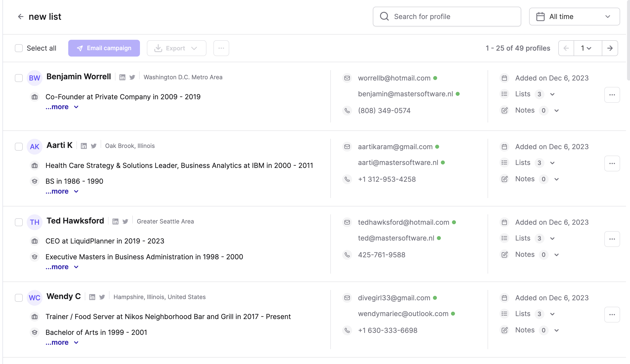Screen dimensions: 630x364
Task: Open Aarti K's Twitter icon
Action: pos(94,146)
